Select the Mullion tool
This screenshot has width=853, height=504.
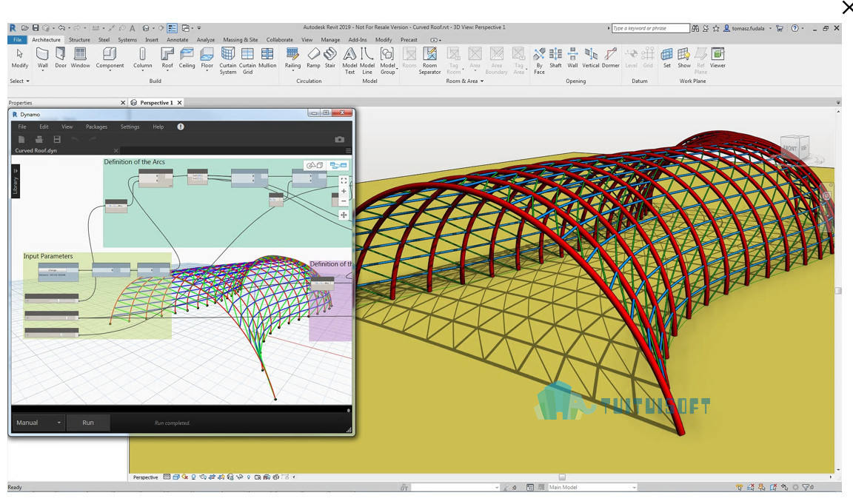click(267, 58)
